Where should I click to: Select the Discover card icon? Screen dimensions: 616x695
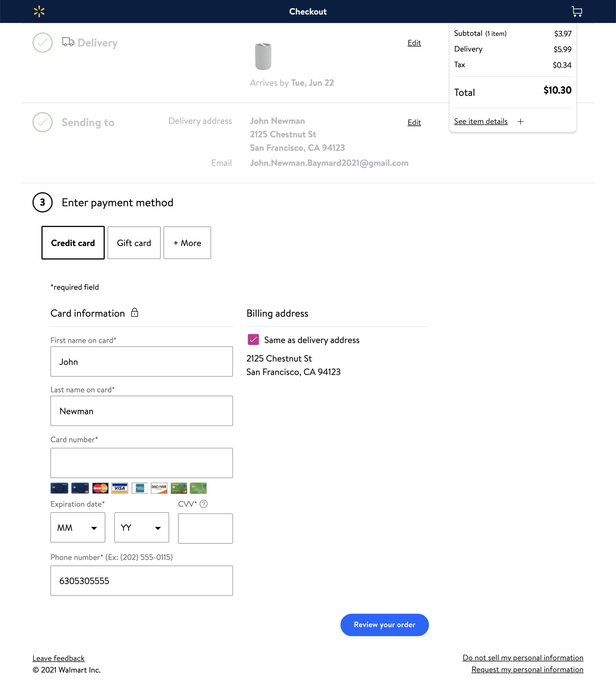click(x=159, y=488)
